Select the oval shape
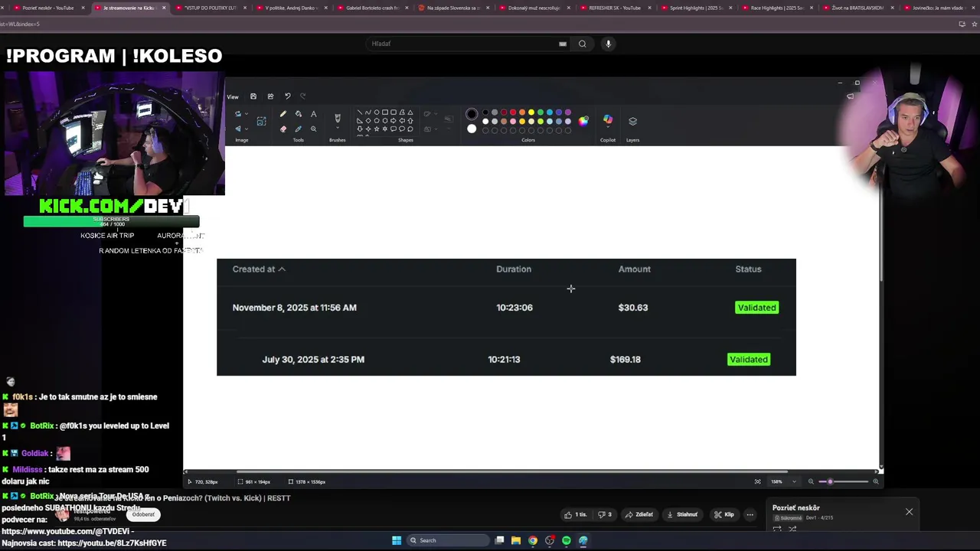 [377, 112]
